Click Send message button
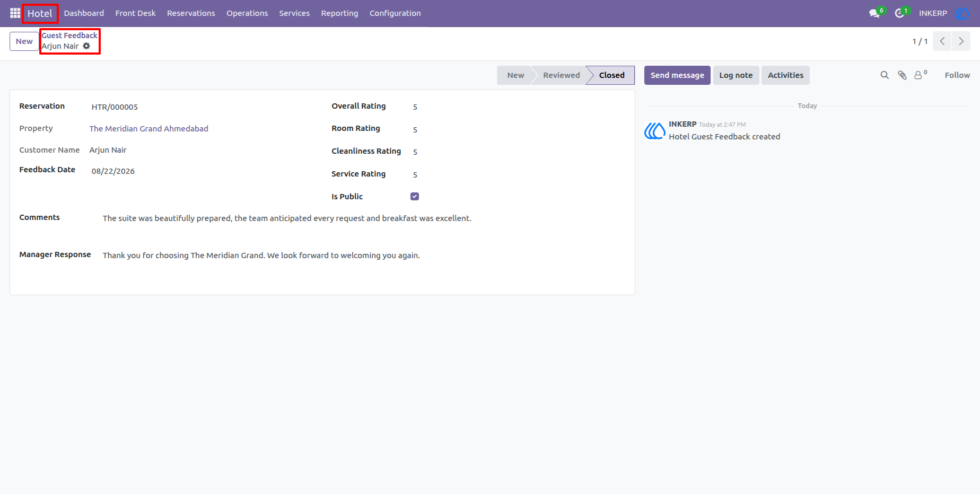Viewport: 980px width, 494px height. point(677,75)
